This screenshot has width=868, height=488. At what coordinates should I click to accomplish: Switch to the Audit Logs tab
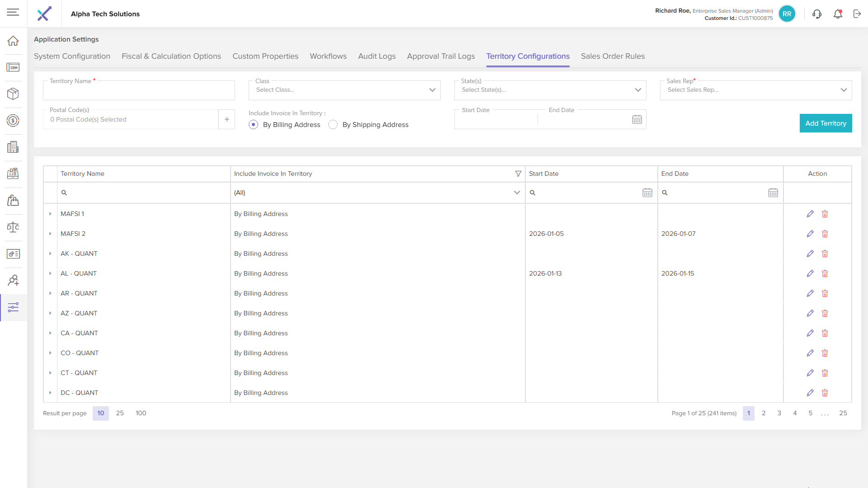point(377,56)
